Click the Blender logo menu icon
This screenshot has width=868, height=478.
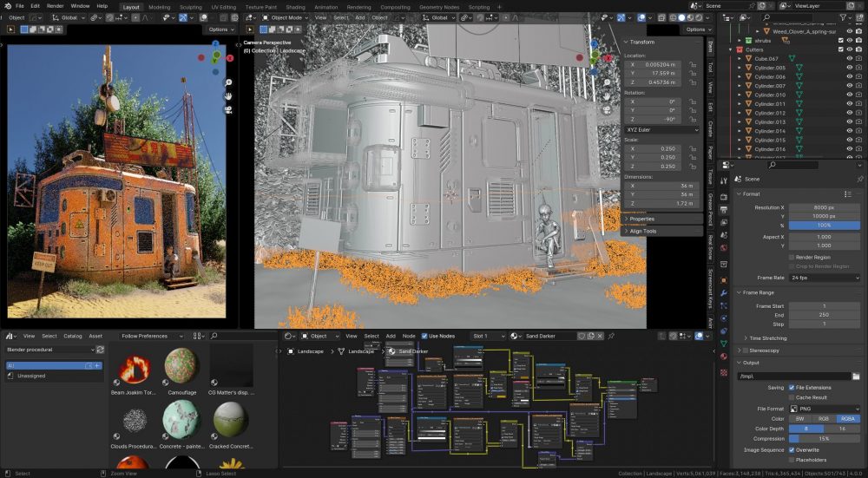pyautogui.click(x=6, y=6)
